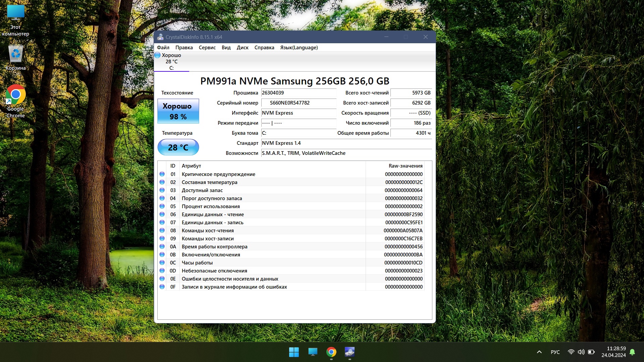Open the Справка menu
644x362 pixels.
(264, 47)
